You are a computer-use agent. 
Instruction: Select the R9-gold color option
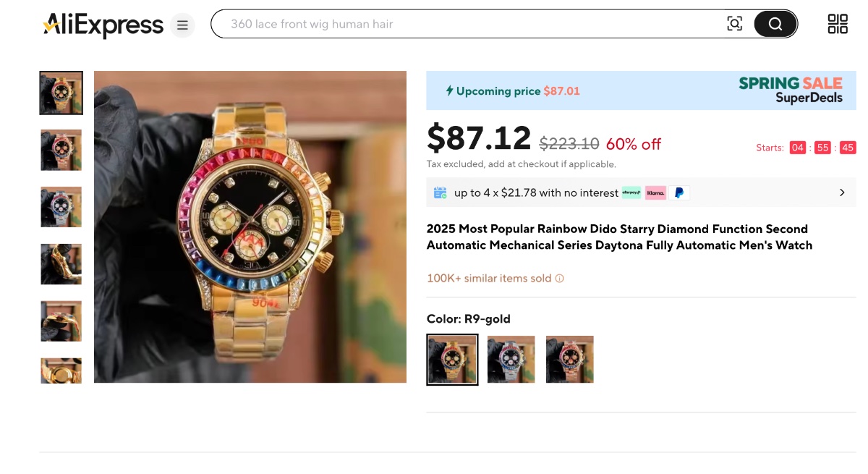click(452, 359)
